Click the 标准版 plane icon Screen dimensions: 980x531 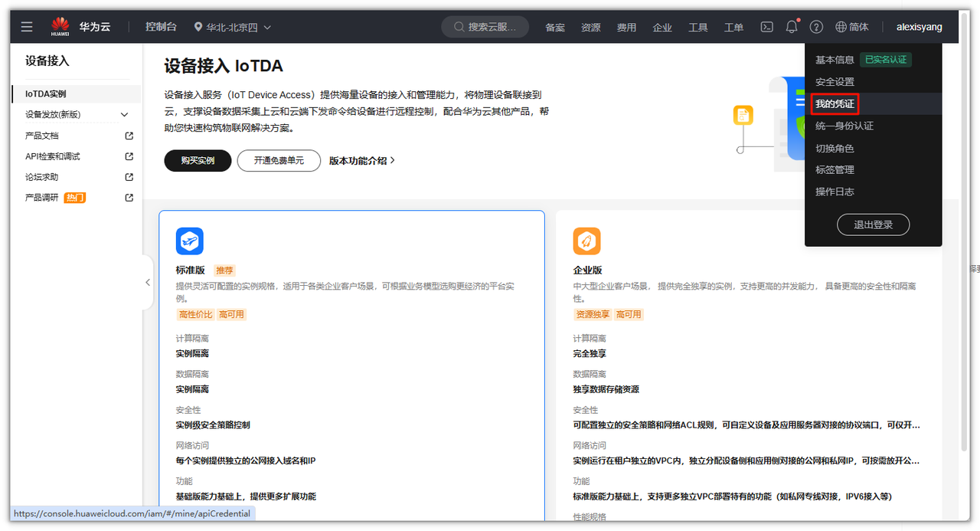pyautogui.click(x=190, y=241)
